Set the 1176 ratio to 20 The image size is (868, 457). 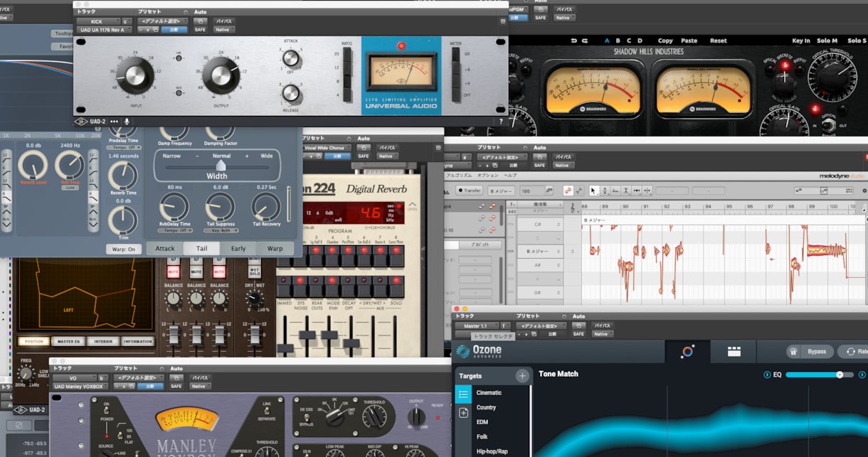coord(346,53)
